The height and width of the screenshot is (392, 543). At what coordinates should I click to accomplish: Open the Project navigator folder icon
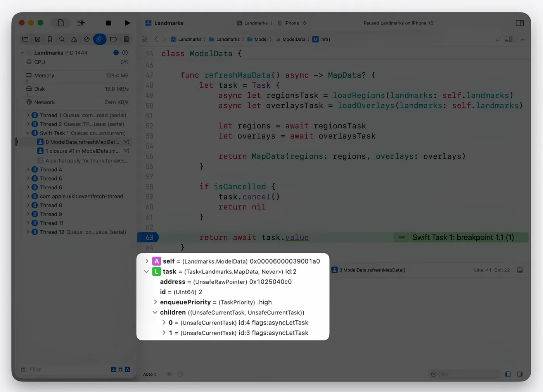(25, 39)
